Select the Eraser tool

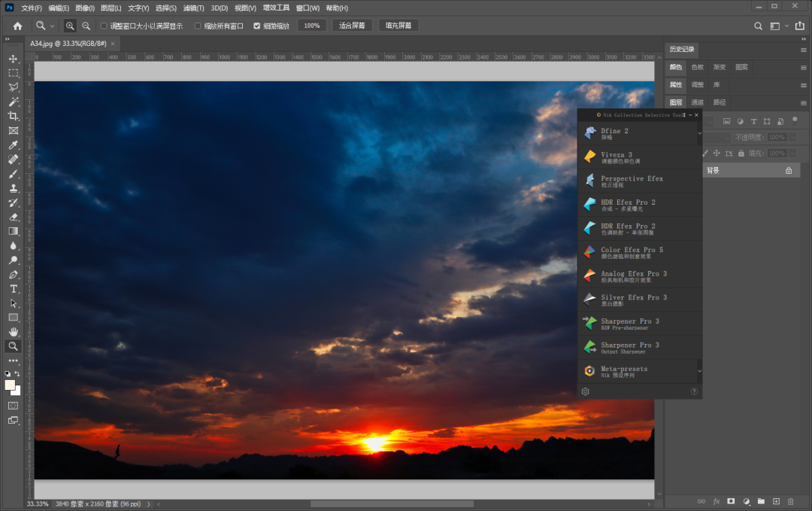13,217
